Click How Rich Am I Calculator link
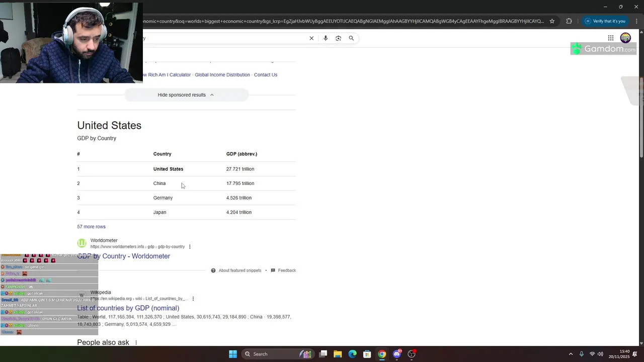 coord(167,75)
